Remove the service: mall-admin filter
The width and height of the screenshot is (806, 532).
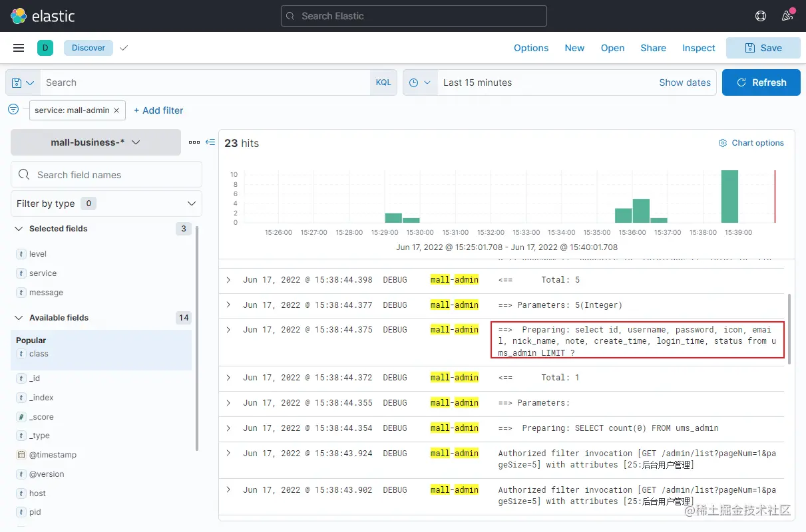point(116,110)
